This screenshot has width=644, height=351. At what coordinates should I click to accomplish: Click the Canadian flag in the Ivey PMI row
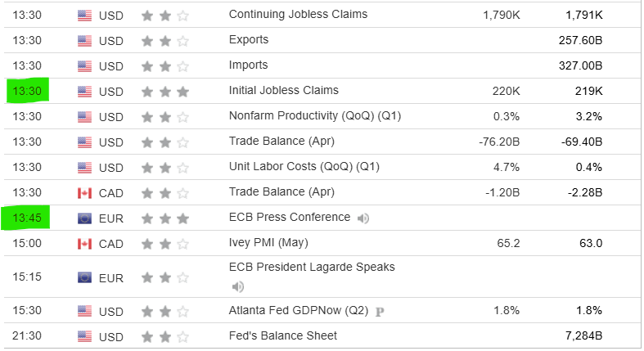pyautogui.click(x=84, y=243)
